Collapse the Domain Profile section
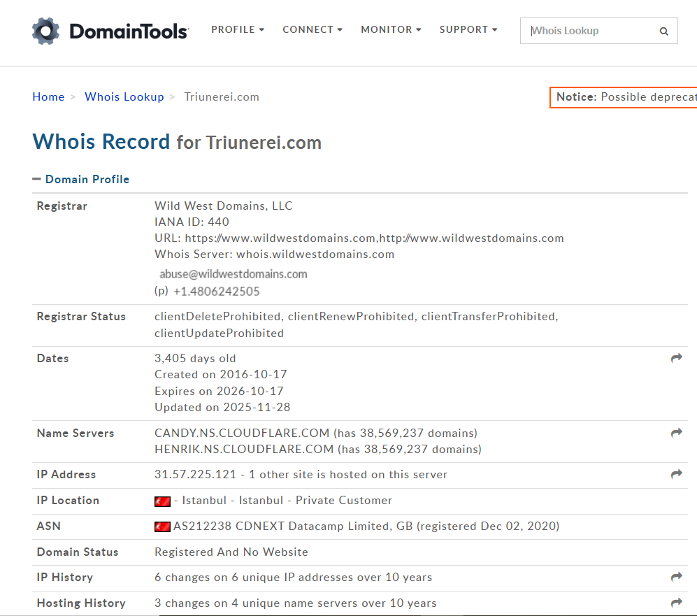697x616 pixels. [x=81, y=179]
